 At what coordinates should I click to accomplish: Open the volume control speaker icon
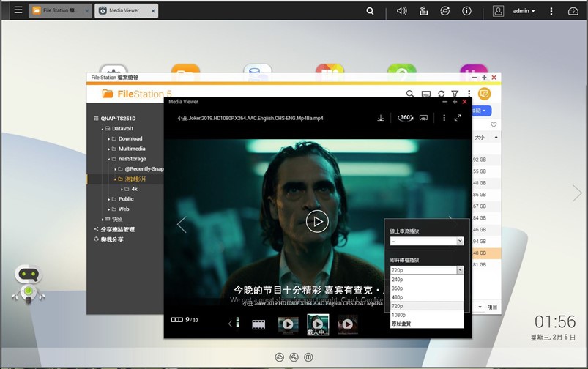point(401,11)
